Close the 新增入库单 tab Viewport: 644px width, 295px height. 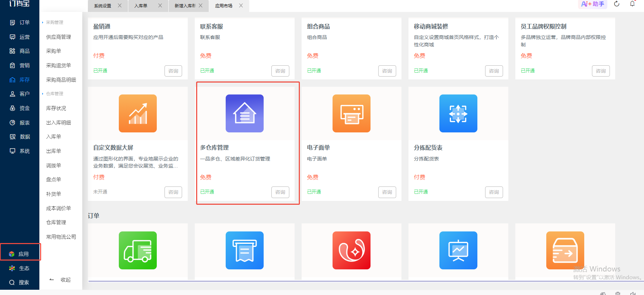(x=201, y=6)
